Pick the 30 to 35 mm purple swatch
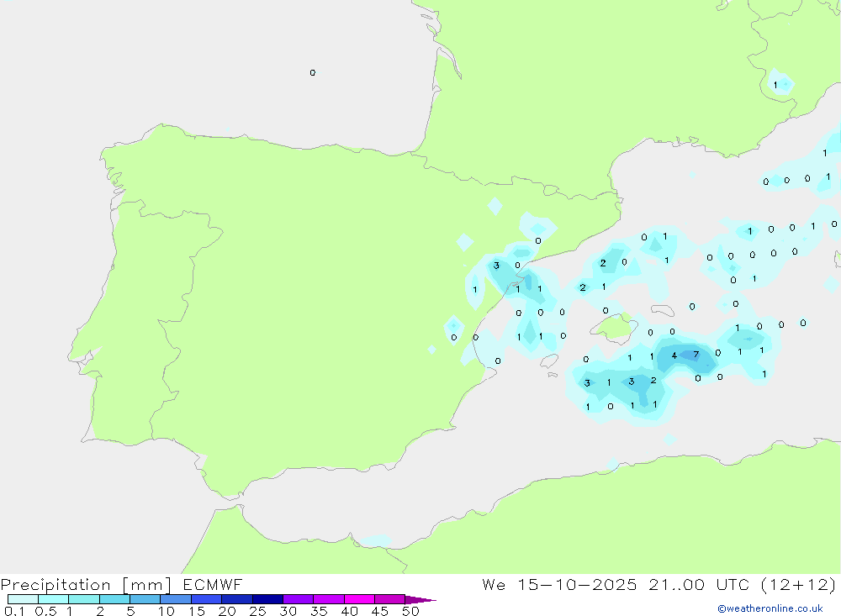The image size is (841, 616). coord(298,599)
